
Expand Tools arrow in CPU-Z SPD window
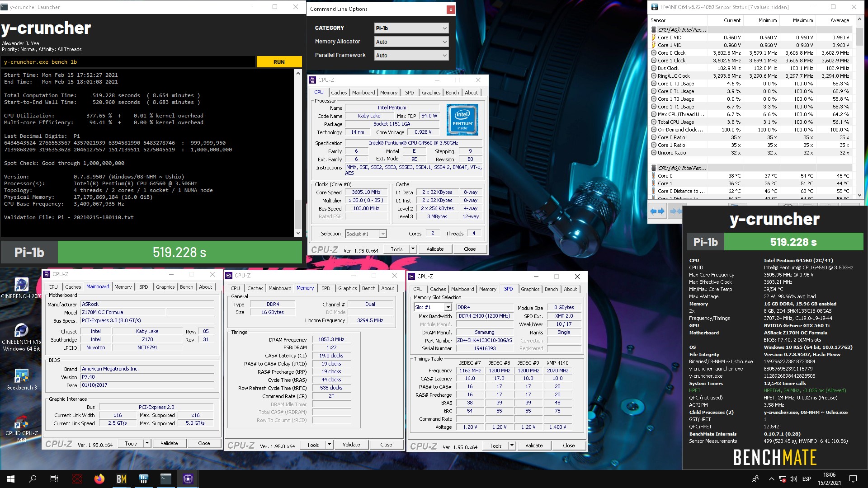point(512,446)
